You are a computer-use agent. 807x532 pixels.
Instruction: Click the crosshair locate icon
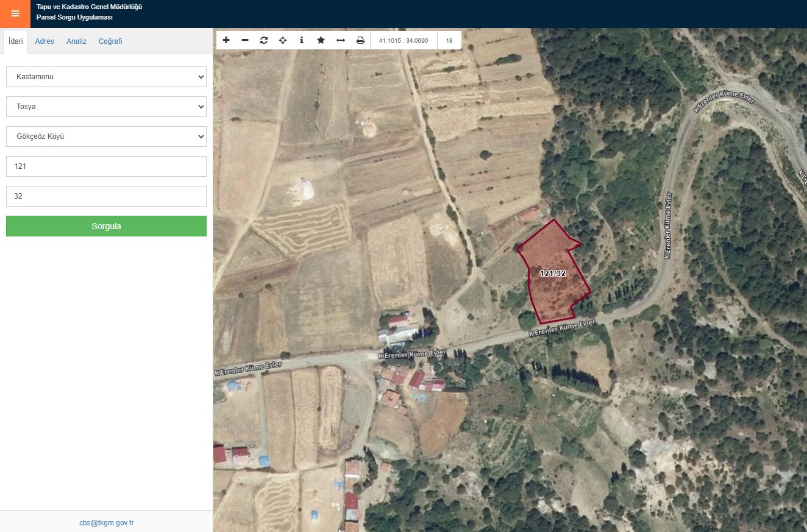[x=283, y=40]
